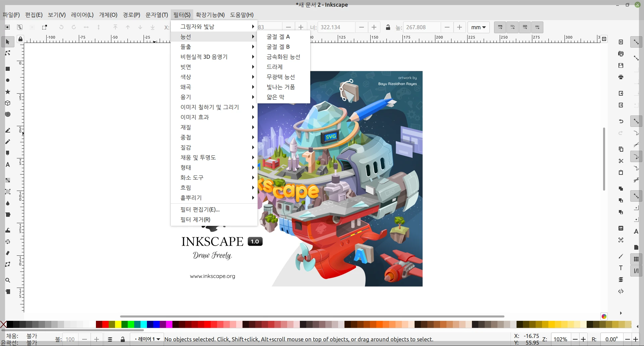Click the width field showing 322.134
The width and height of the screenshot is (644, 346).
click(x=336, y=27)
